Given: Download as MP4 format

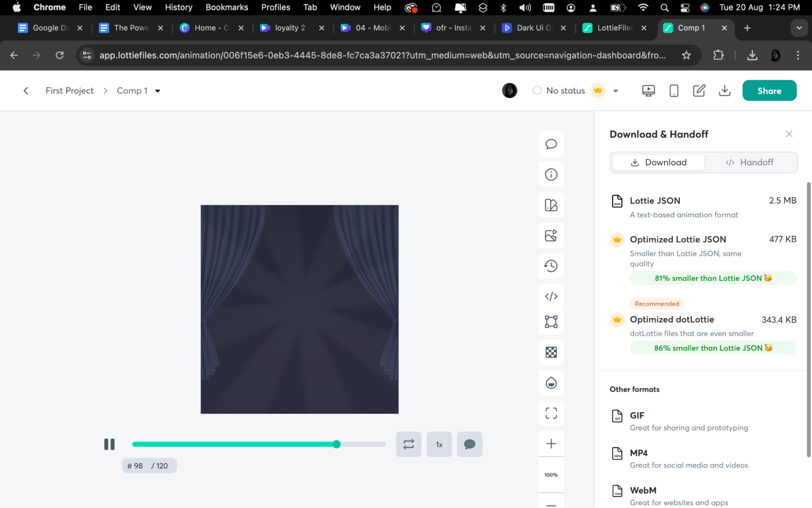Looking at the screenshot, I should (704, 458).
